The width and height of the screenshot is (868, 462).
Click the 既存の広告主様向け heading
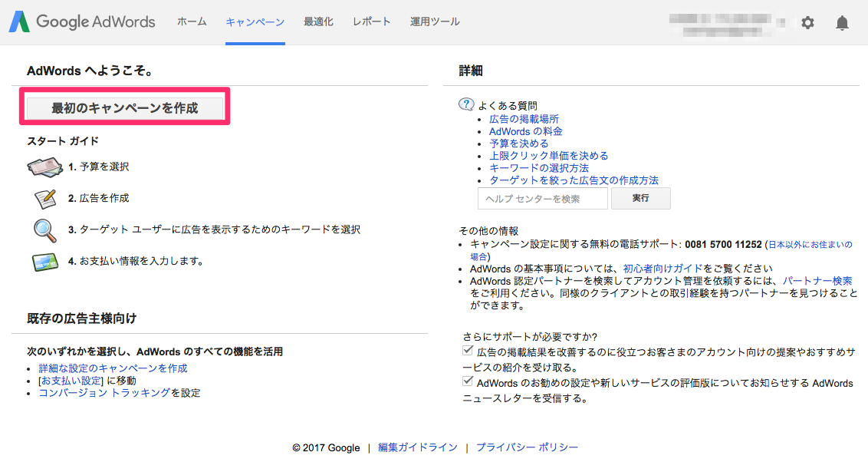click(x=81, y=318)
